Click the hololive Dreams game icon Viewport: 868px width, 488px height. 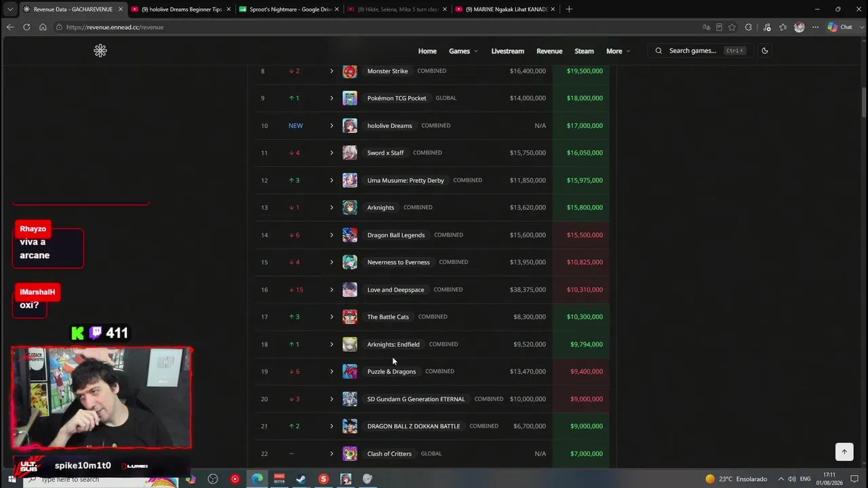(x=350, y=125)
